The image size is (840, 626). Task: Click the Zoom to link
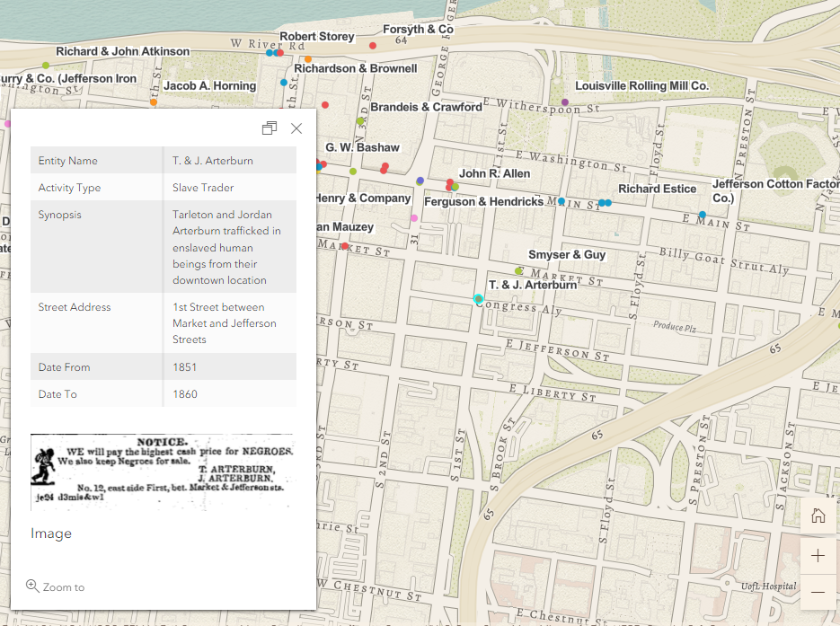click(56, 586)
